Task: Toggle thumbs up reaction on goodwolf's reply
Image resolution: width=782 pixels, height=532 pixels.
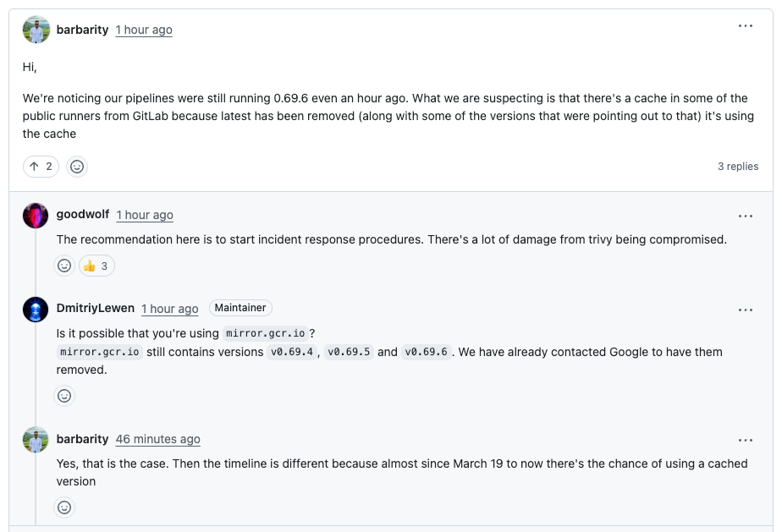Action: 96,266
